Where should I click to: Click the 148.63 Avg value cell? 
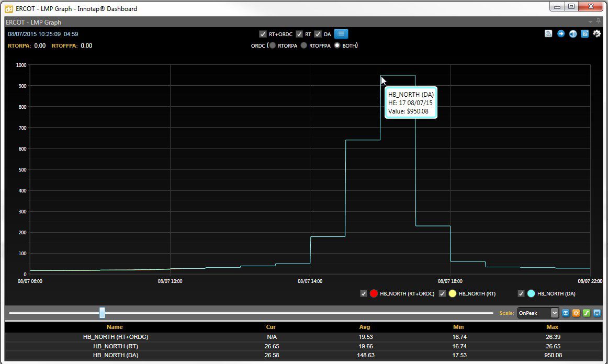365,355
